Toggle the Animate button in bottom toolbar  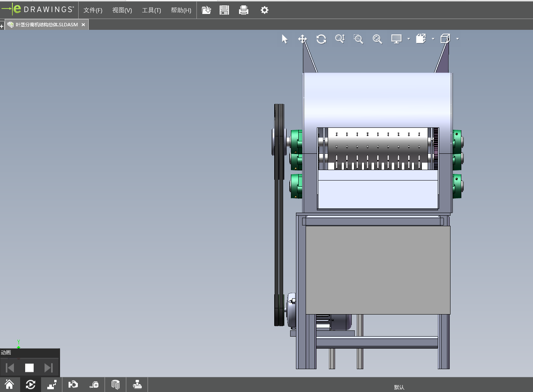click(31, 384)
